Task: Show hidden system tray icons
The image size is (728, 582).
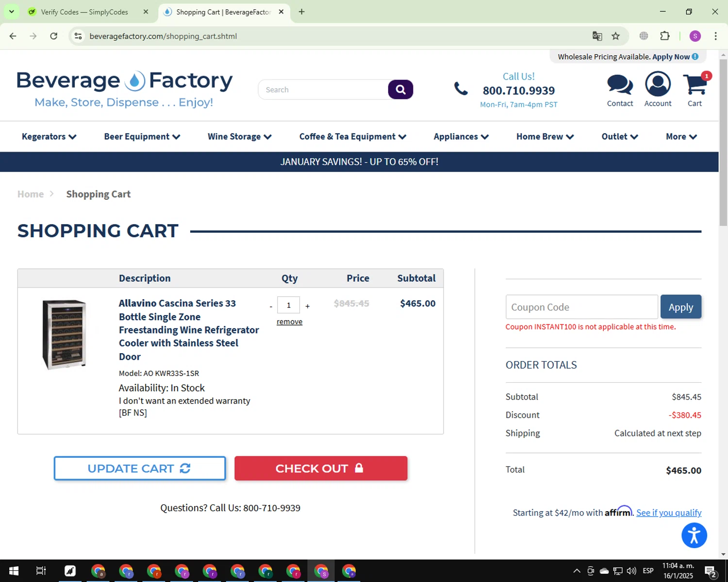Action: click(577, 571)
